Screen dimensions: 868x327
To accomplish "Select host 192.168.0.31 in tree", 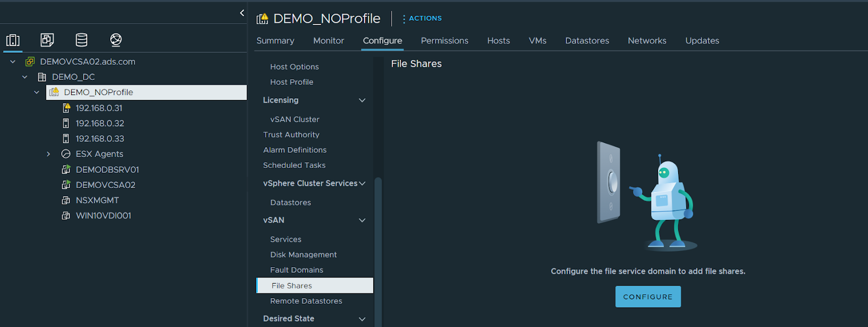I will coord(99,108).
